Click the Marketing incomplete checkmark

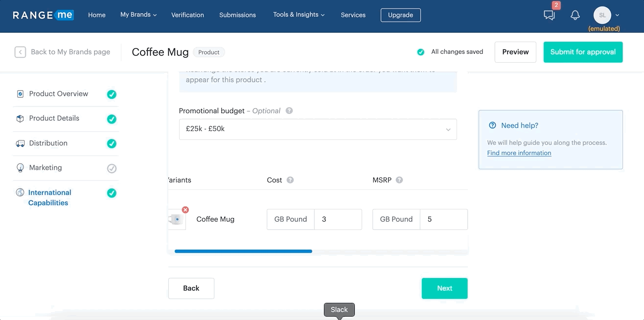[112, 168]
